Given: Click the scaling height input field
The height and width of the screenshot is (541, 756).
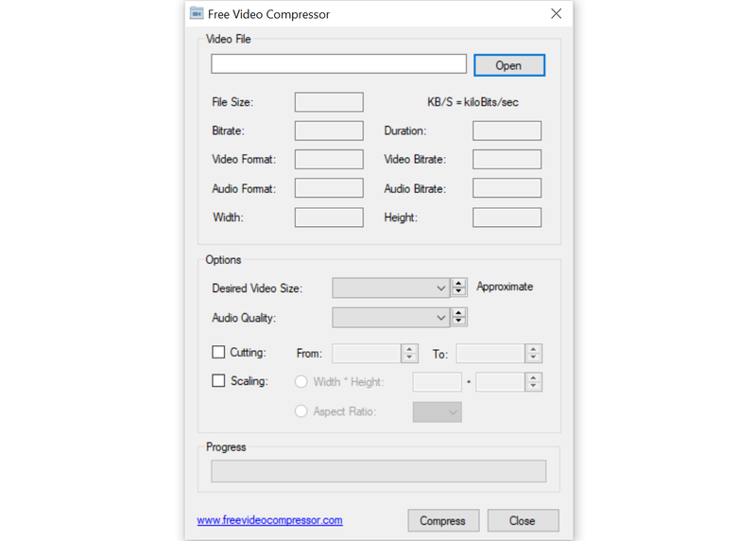Looking at the screenshot, I should tap(500, 382).
